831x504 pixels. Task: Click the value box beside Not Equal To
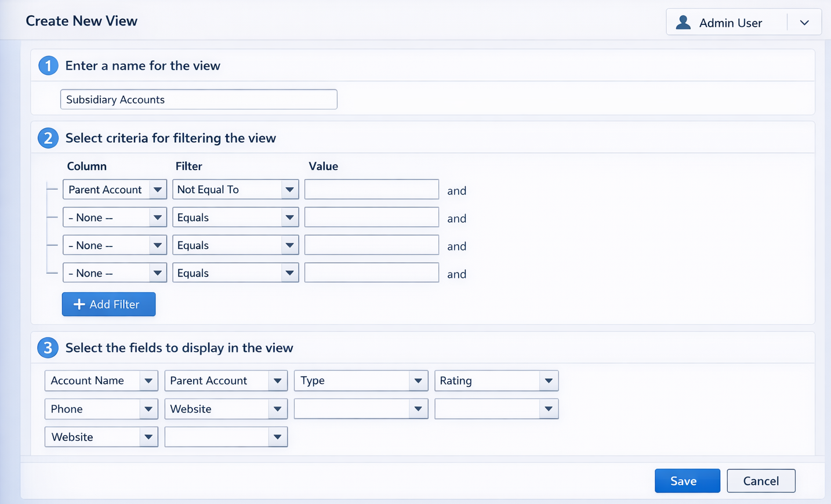click(371, 189)
